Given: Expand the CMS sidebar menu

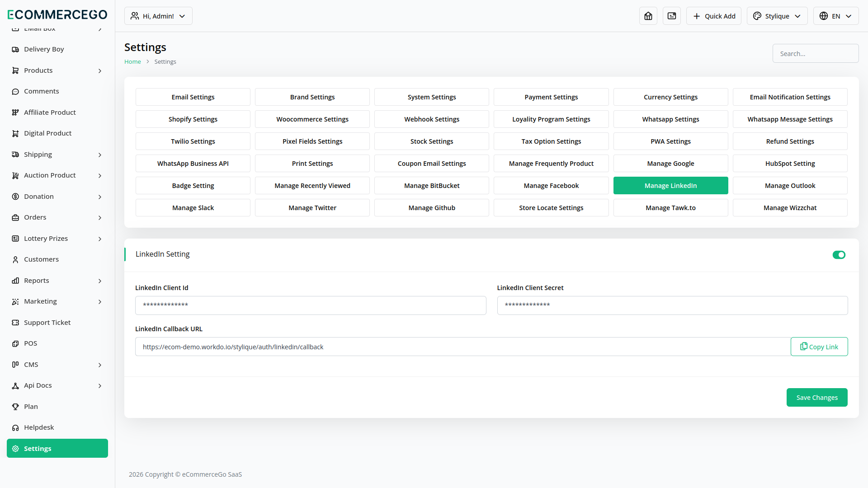Looking at the screenshot, I should tap(57, 365).
